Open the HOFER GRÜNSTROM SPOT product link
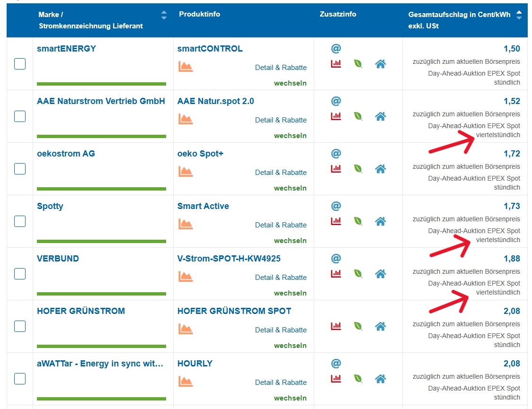 coord(234,311)
